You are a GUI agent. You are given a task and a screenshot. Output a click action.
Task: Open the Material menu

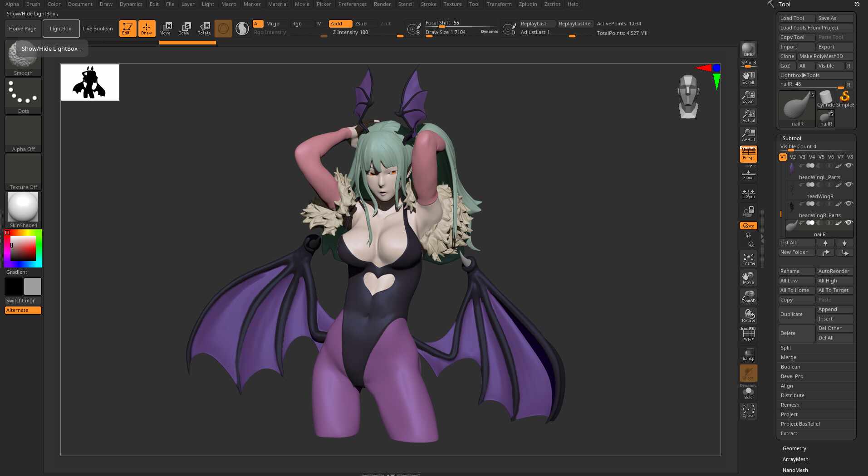point(278,4)
